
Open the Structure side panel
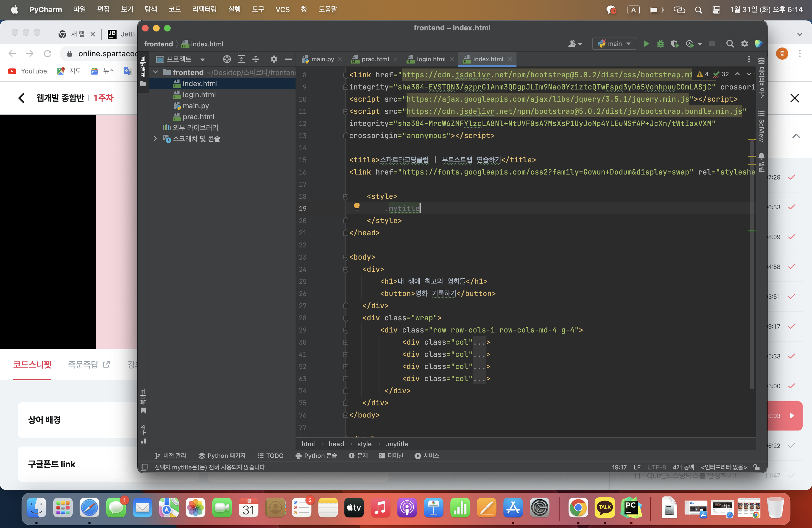(x=143, y=434)
